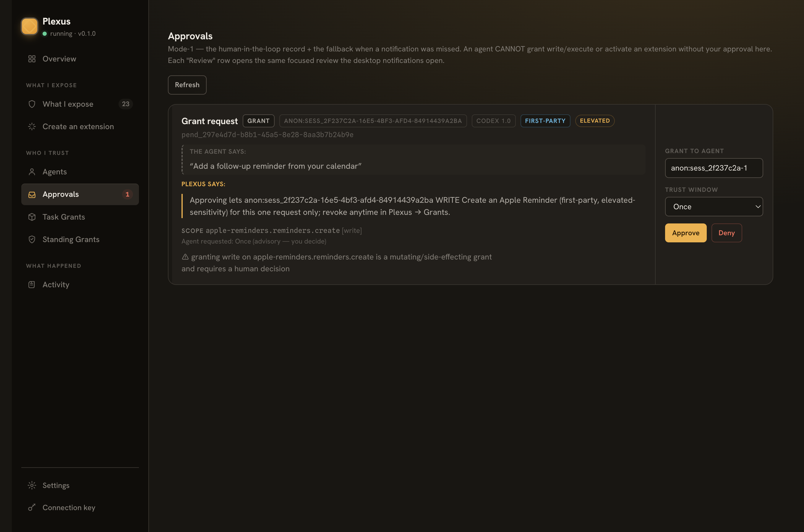Open the Trust Window dropdown showing Once

(x=714, y=207)
